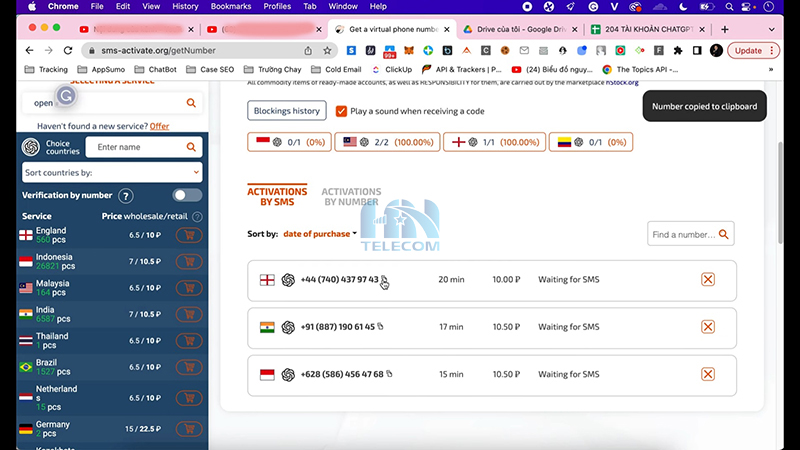Click the Offer link
This screenshot has width=800, height=450.
(x=159, y=126)
